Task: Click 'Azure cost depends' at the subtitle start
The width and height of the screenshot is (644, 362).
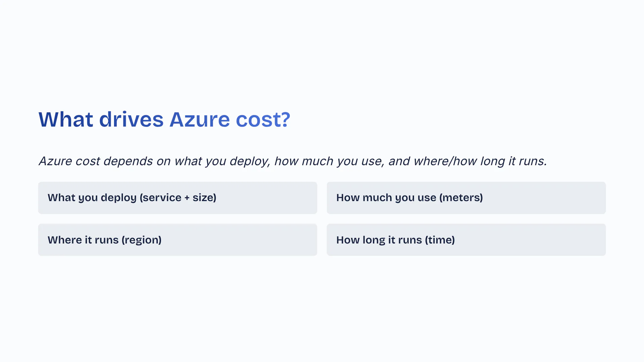Action: [x=96, y=161]
